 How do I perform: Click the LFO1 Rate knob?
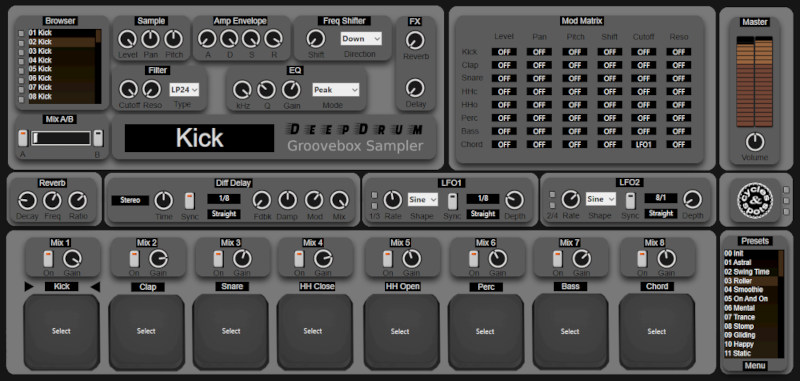click(x=392, y=200)
